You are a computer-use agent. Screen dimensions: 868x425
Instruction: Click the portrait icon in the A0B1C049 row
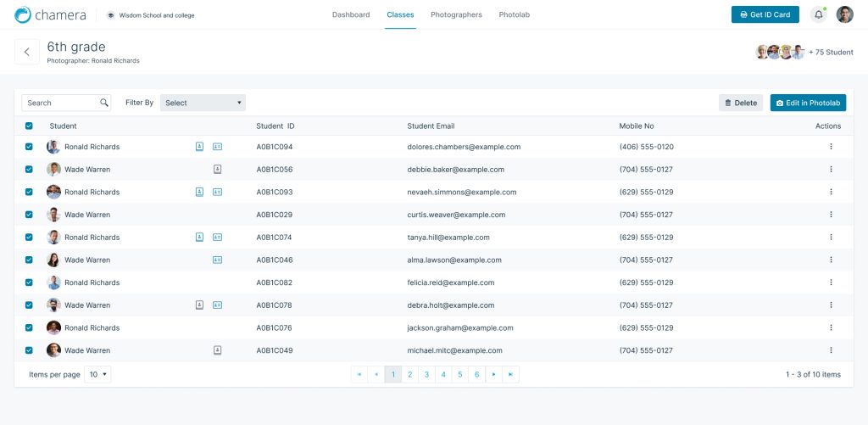(x=217, y=350)
